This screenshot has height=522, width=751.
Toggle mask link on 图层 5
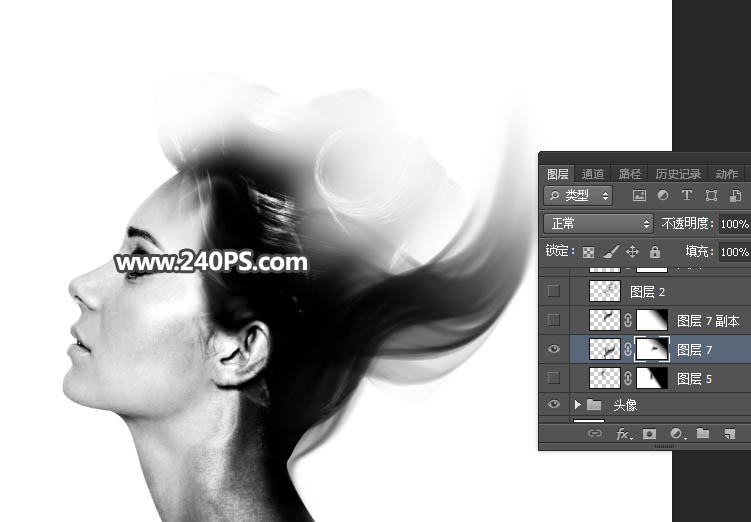coord(628,379)
